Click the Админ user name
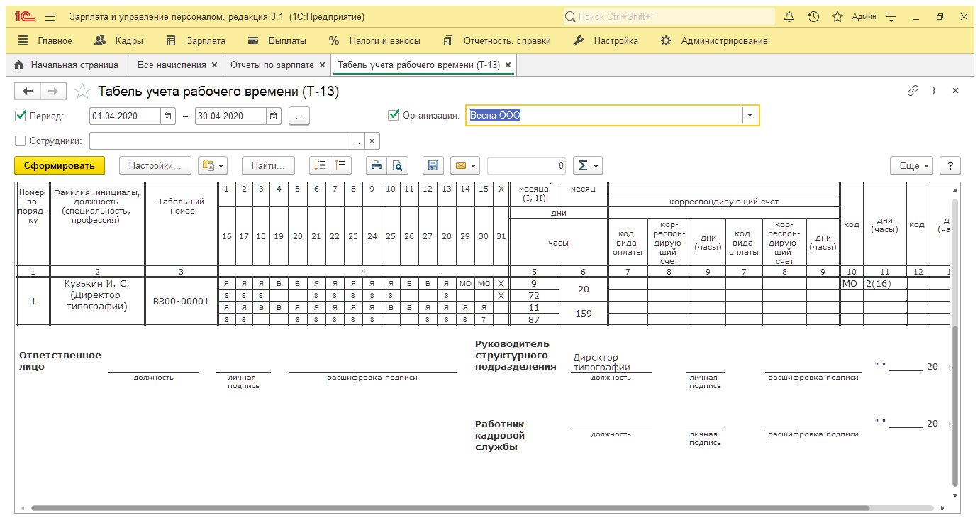Viewport: 980px width, 528px height. click(864, 16)
